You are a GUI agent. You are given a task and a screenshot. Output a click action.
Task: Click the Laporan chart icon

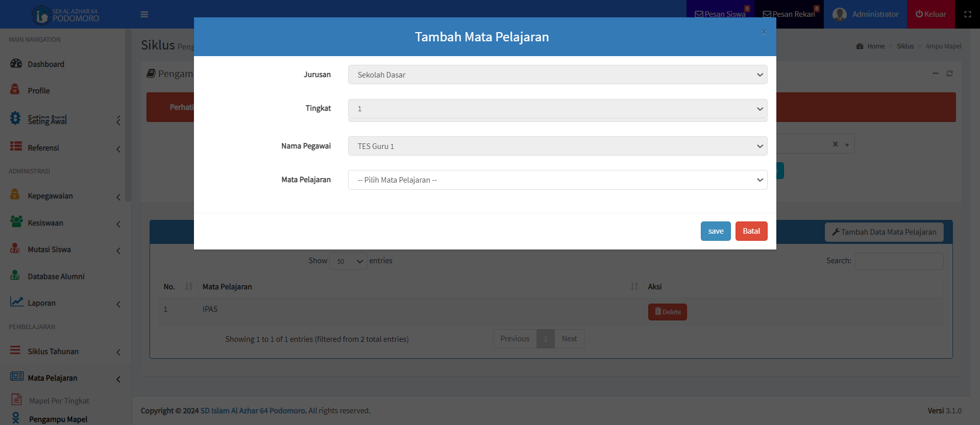pos(16,302)
